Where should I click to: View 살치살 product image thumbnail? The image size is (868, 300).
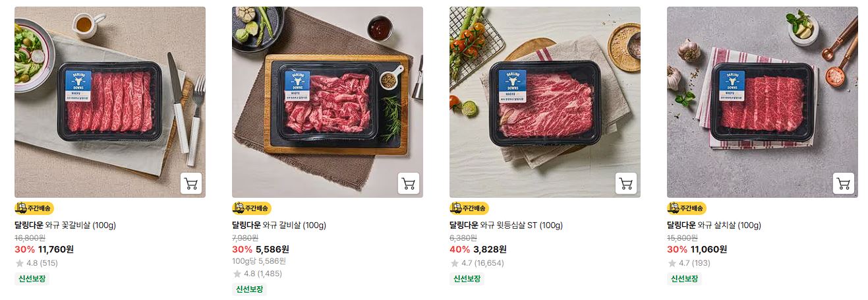[763, 102]
